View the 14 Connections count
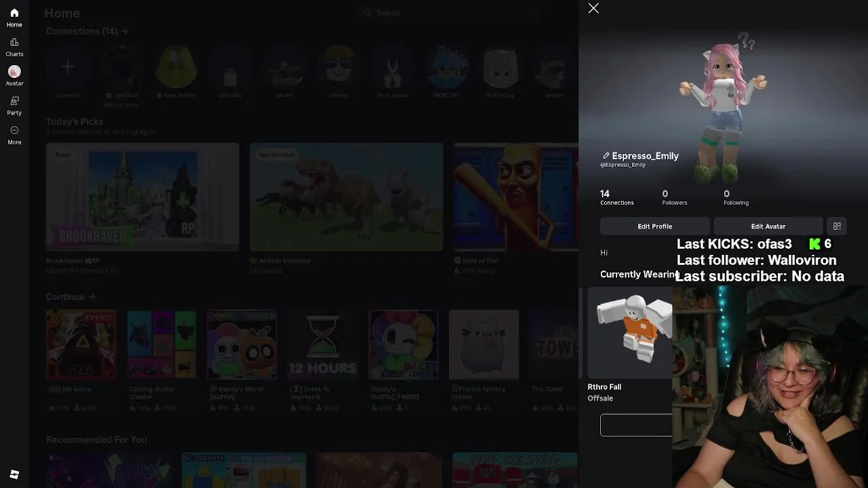Screen dimensions: 868x488 (x=616, y=198)
